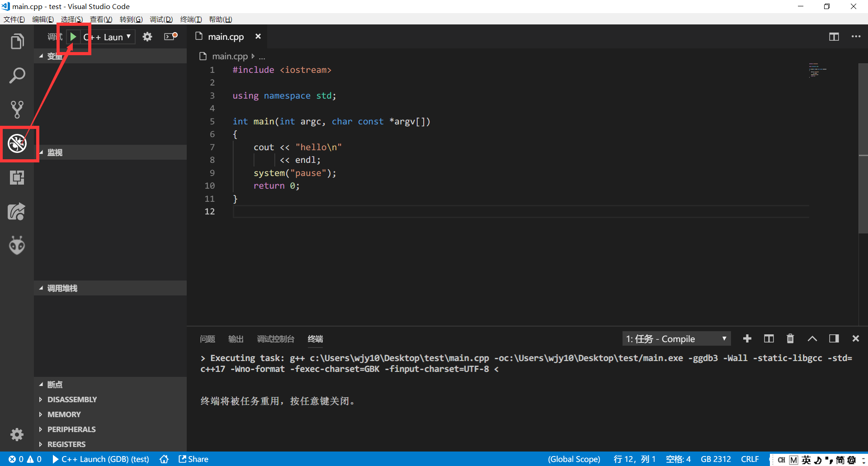Open the Debug view in activity bar

coord(17,143)
